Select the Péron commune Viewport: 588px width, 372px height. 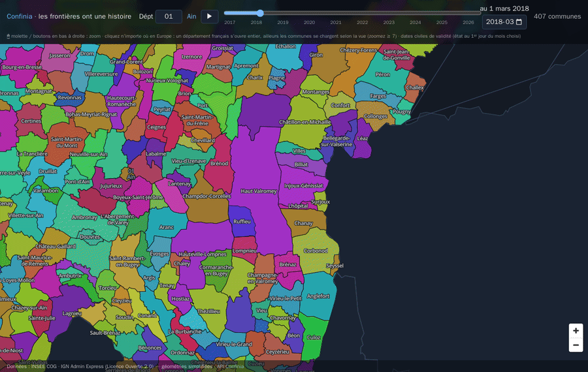[x=382, y=74]
